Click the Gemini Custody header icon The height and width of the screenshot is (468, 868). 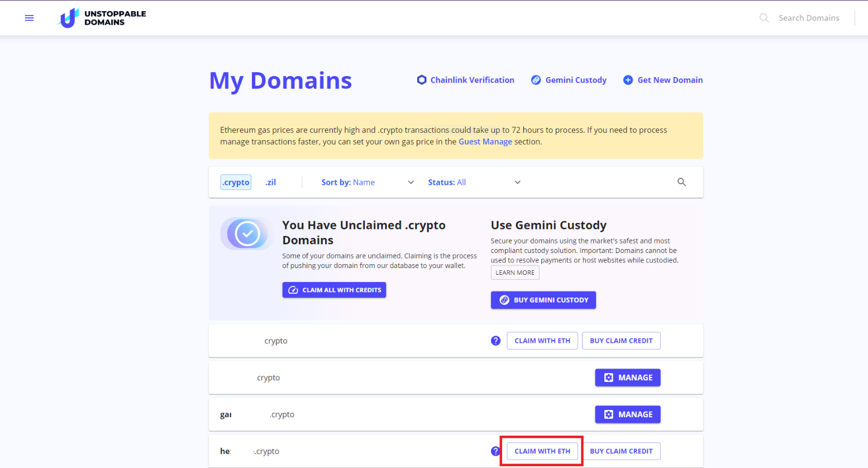point(536,80)
